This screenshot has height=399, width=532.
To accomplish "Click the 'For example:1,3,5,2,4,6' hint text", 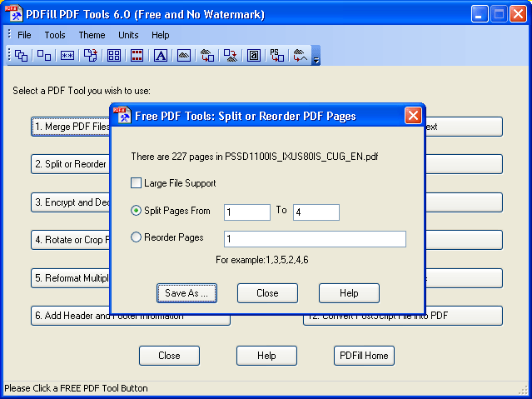I will coord(262,260).
